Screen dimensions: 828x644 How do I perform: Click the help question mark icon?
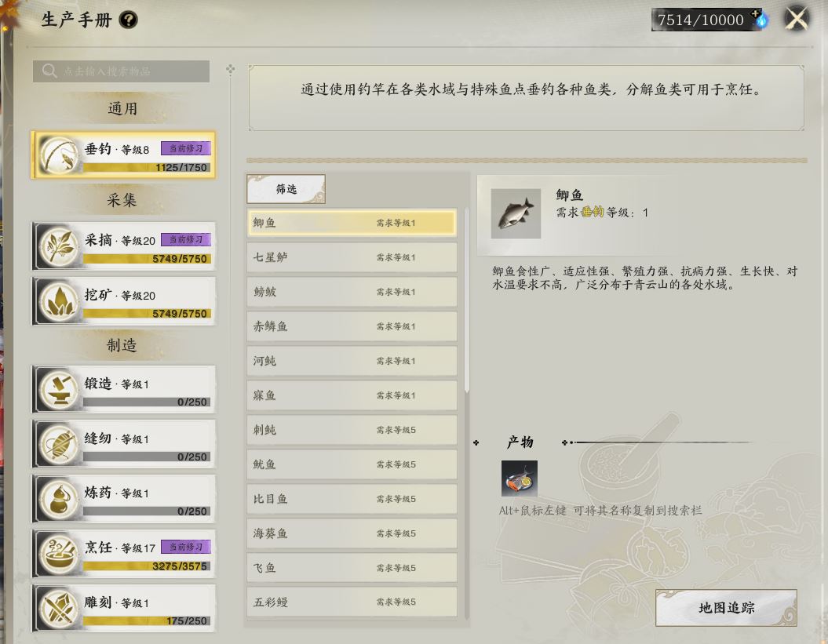(128, 20)
